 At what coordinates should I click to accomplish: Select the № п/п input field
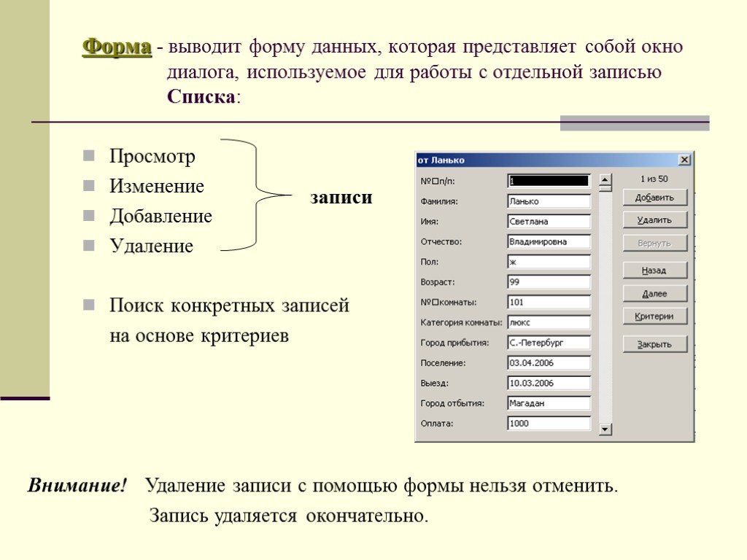coord(549,181)
